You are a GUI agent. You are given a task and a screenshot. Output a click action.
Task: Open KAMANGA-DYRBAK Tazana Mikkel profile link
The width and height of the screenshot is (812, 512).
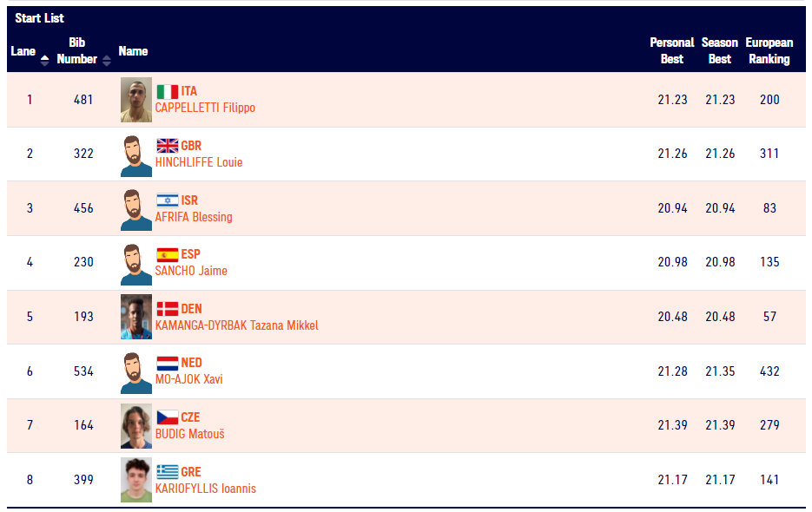click(x=237, y=325)
